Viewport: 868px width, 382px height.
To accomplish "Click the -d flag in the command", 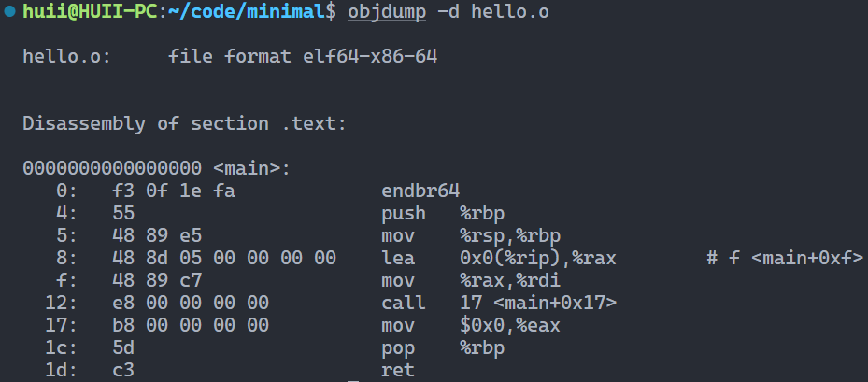I will (x=448, y=11).
